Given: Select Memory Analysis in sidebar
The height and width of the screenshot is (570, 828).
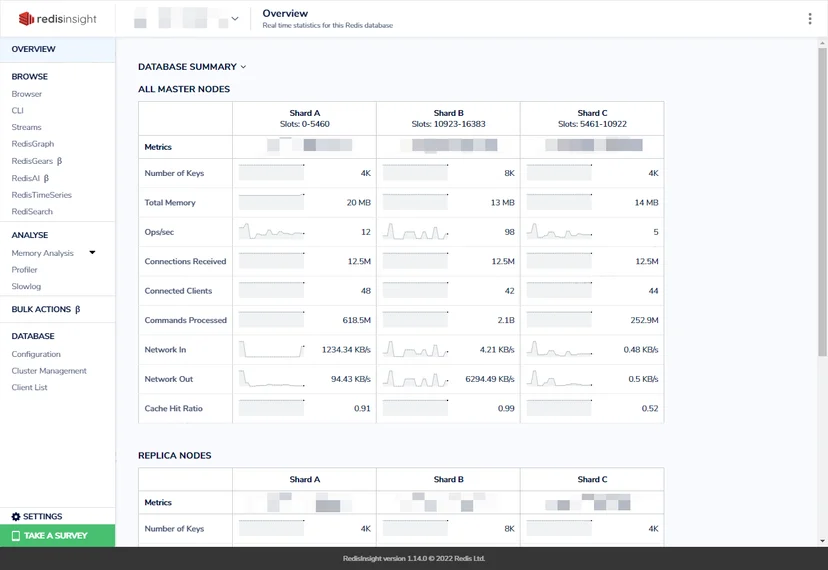Looking at the screenshot, I should 43,253.
